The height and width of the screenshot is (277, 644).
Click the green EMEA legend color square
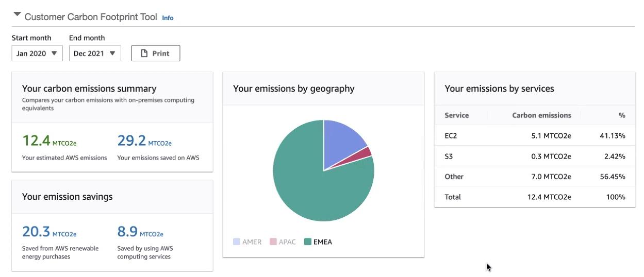pos(308,241)
